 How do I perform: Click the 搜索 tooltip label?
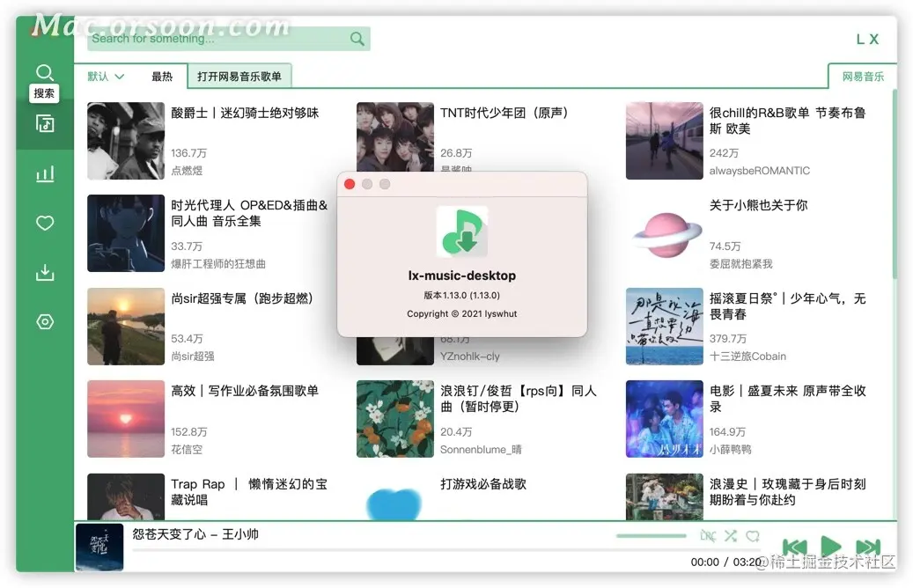click(44, 93)
